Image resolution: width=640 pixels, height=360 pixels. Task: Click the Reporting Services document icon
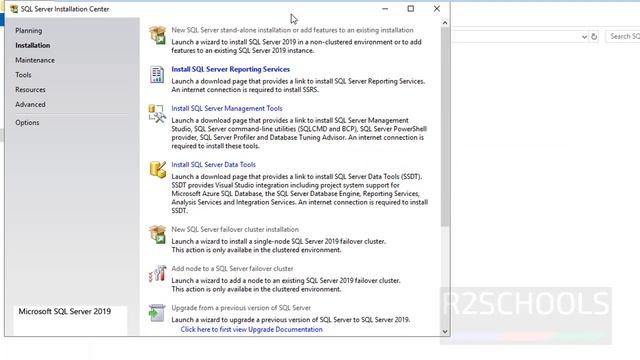point(157,74)
